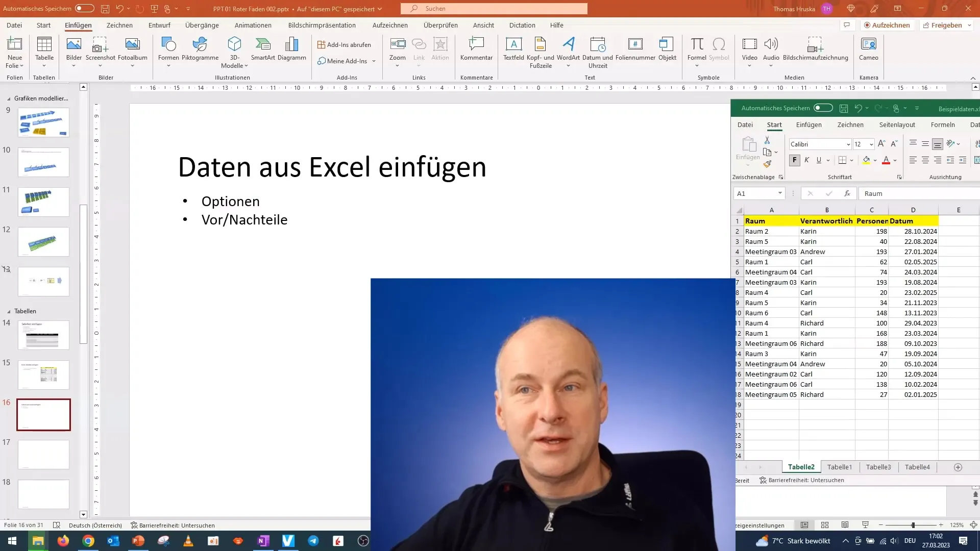980x551 pixels.
Task: Collapse the Tabellen section in slide panel
Action: point(9,311)
